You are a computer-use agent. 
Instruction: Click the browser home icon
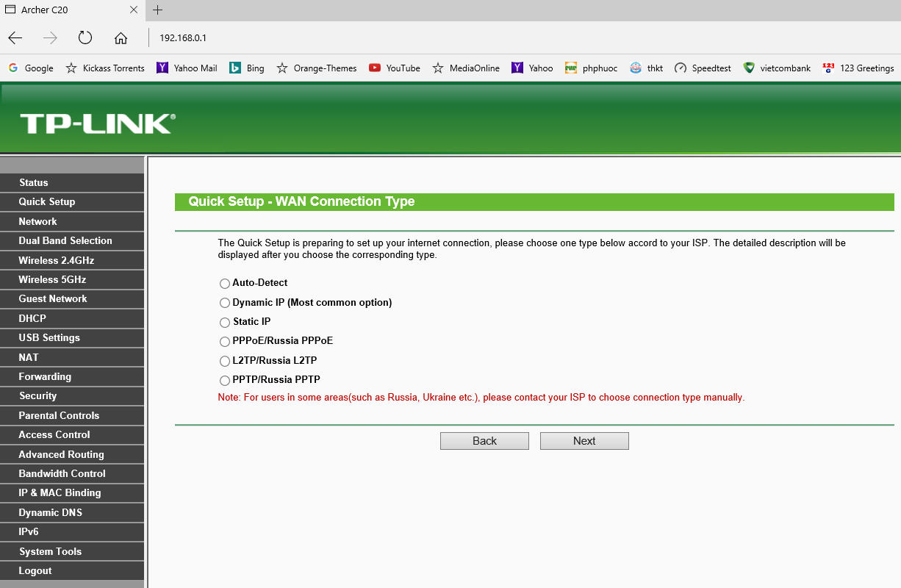point(121,38)
